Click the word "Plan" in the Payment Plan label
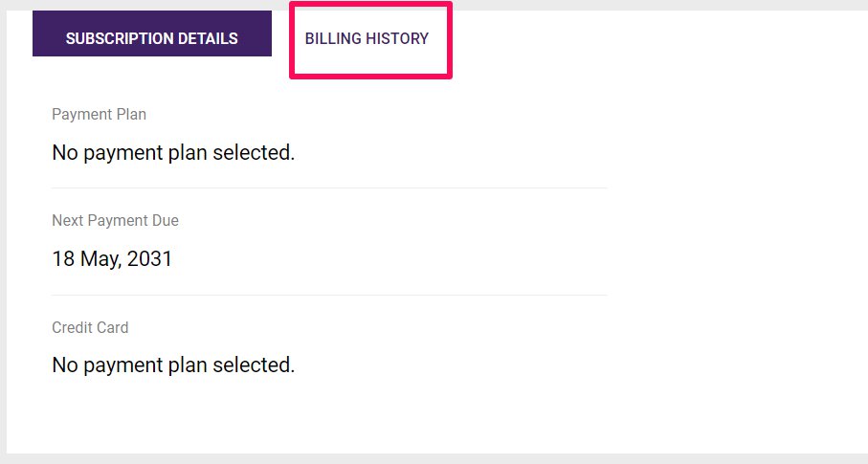 click(130, 115)
